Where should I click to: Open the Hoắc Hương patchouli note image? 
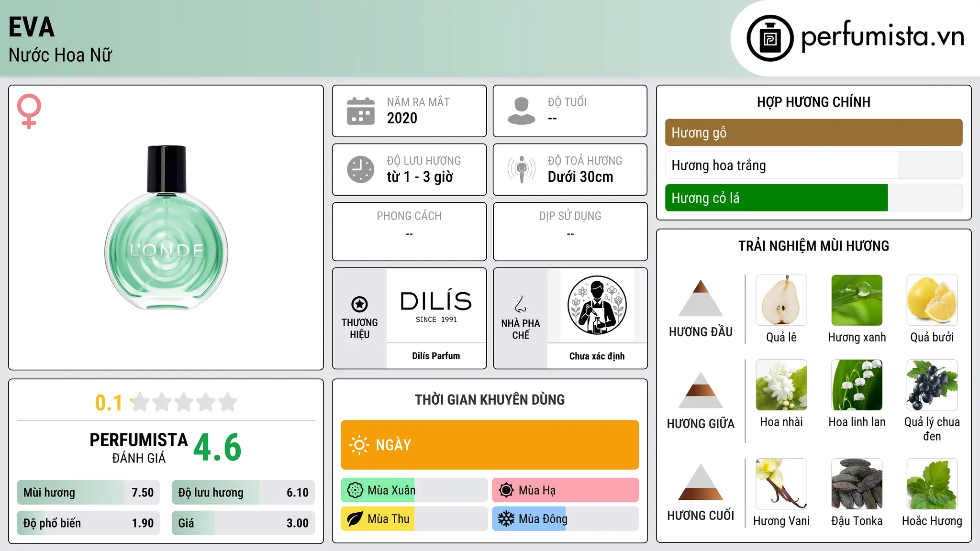pyautogui.click(x=932, y=484)
